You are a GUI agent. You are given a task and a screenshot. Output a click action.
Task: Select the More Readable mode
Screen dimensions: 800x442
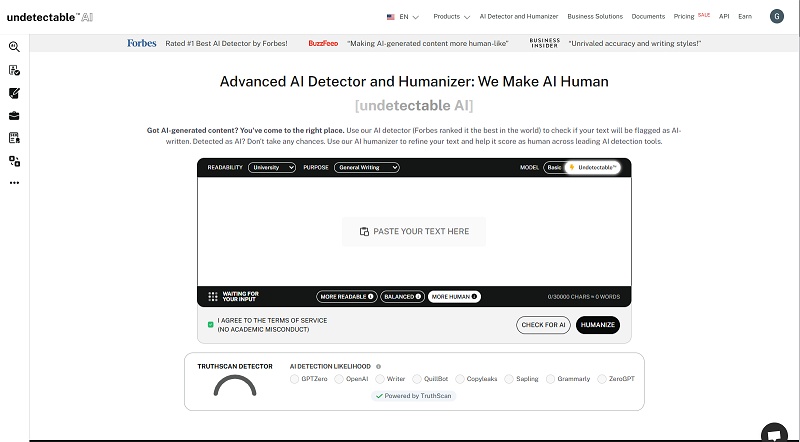pos(347,297)
